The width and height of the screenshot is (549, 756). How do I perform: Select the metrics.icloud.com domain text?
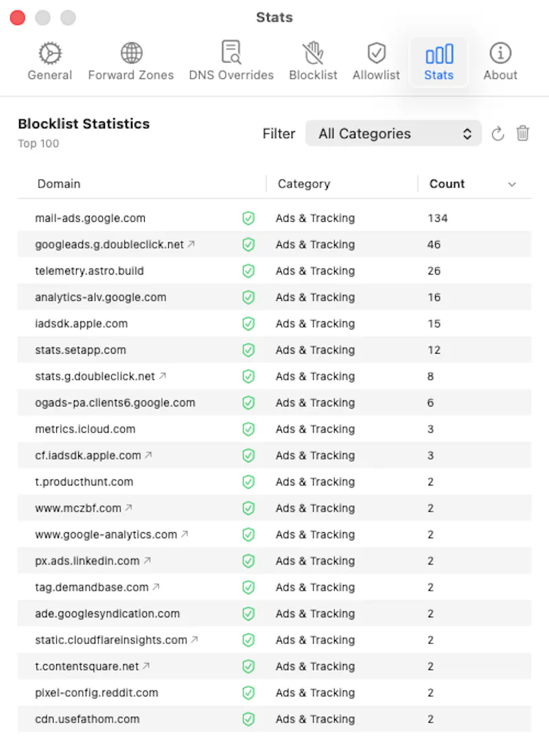pos(85,429)
